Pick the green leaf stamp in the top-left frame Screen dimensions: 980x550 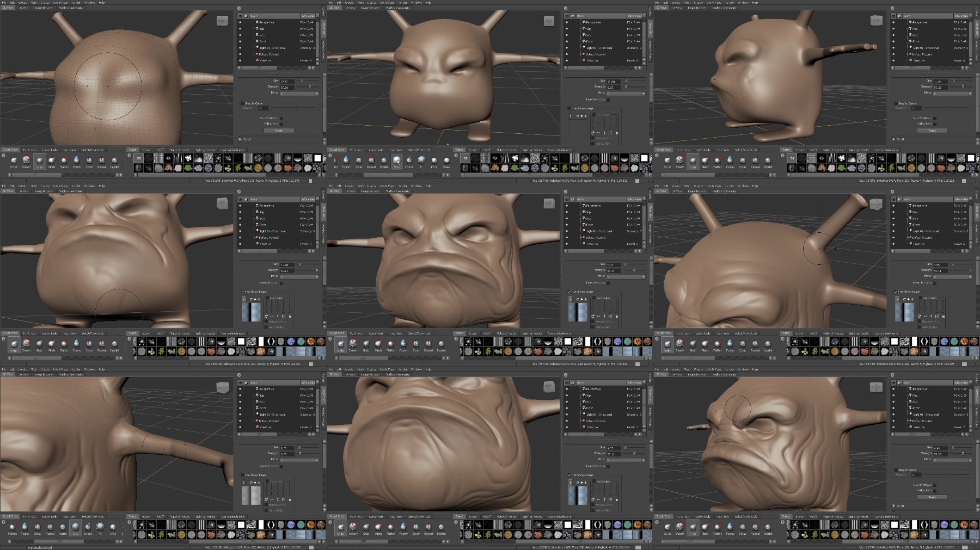tap(188, 168)
